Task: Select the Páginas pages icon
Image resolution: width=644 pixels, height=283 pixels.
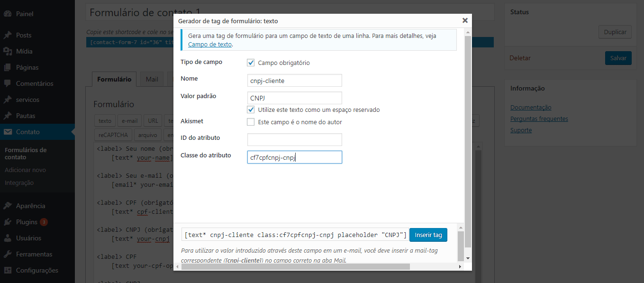Action: (8, 67)
